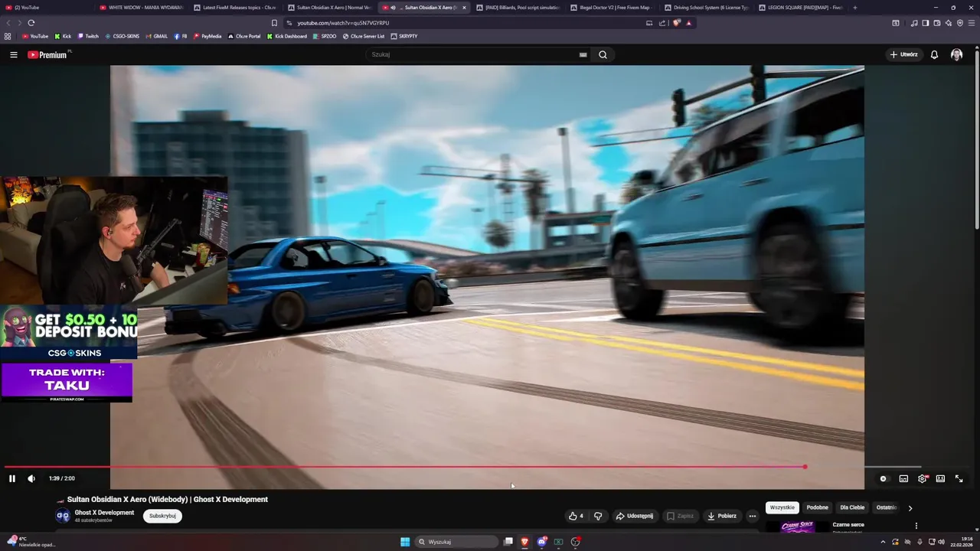Open Kick Dashboard bookmark
The width and height of the screenshot is (980, 551).
point(287,36)
